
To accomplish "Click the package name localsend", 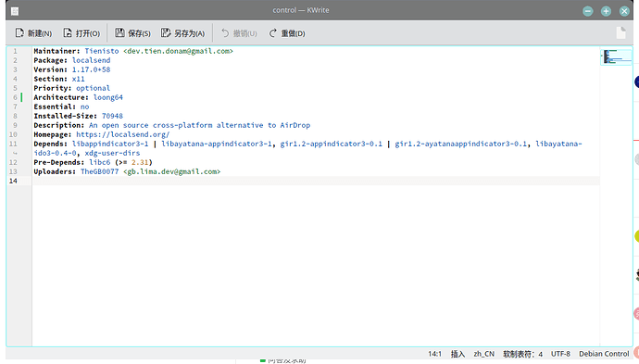I will 91,60.
